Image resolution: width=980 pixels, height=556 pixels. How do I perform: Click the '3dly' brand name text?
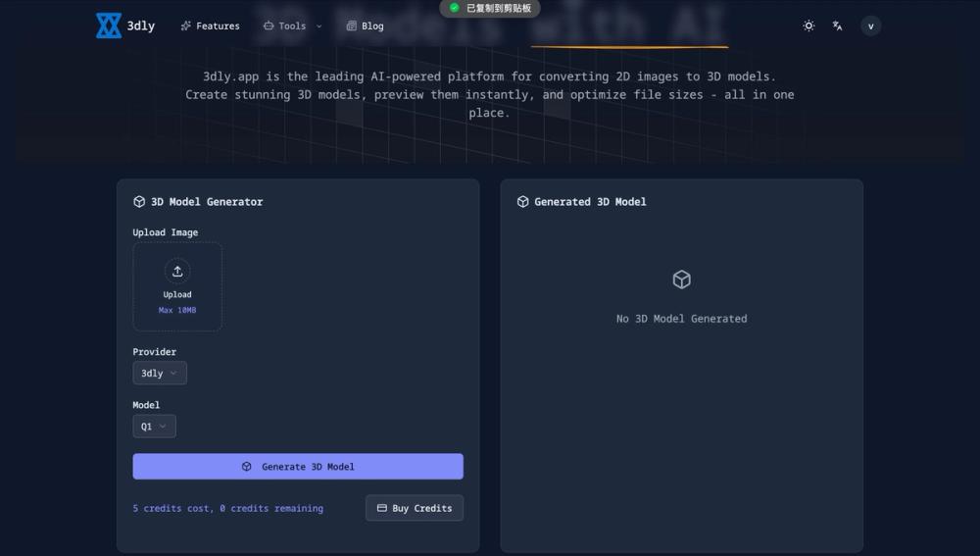[140, 25]
